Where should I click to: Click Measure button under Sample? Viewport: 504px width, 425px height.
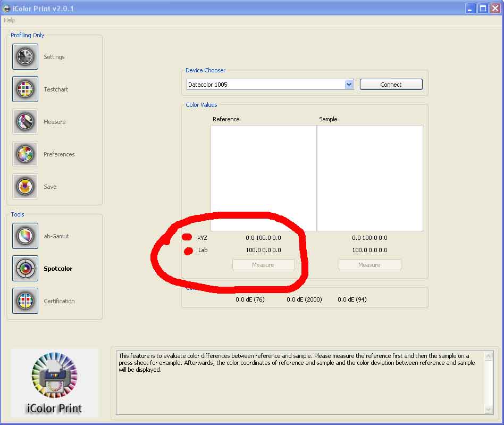(x=369, y=265)
